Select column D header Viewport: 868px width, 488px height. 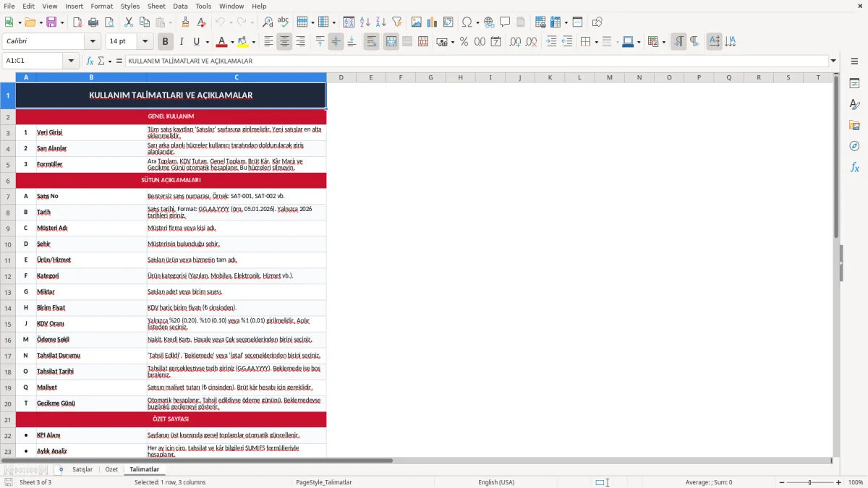tap(341, 77)
